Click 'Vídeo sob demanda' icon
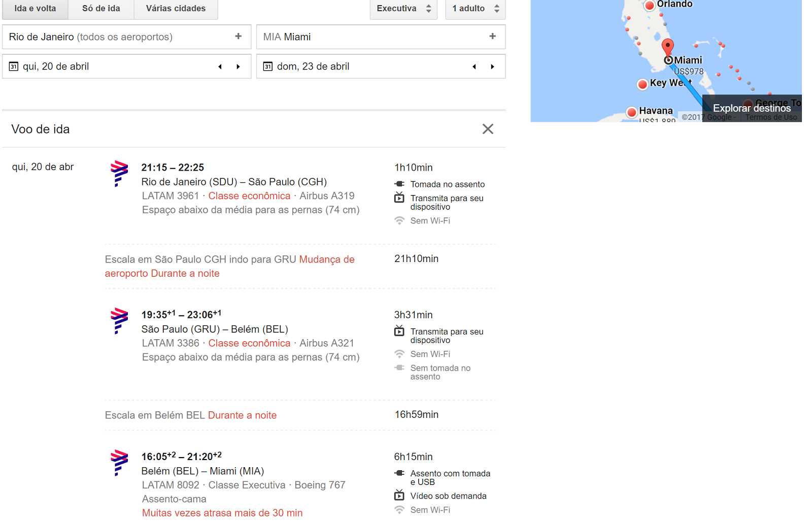Viewport: 812px width, 521px height. click(x=399, y=495)
